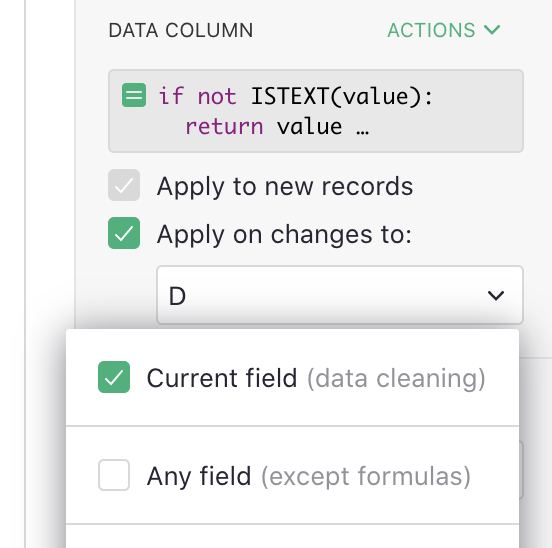Click the checkmark icon beside Current field
Image resolution: width=552 pixels, height=548 pixels.
click(114, 377)
